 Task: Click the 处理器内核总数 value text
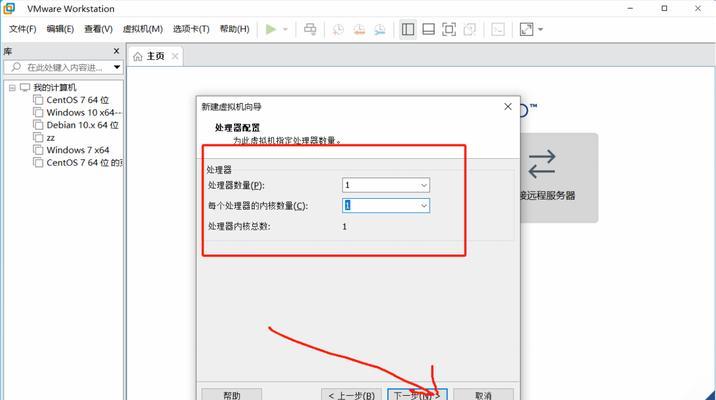344,226
